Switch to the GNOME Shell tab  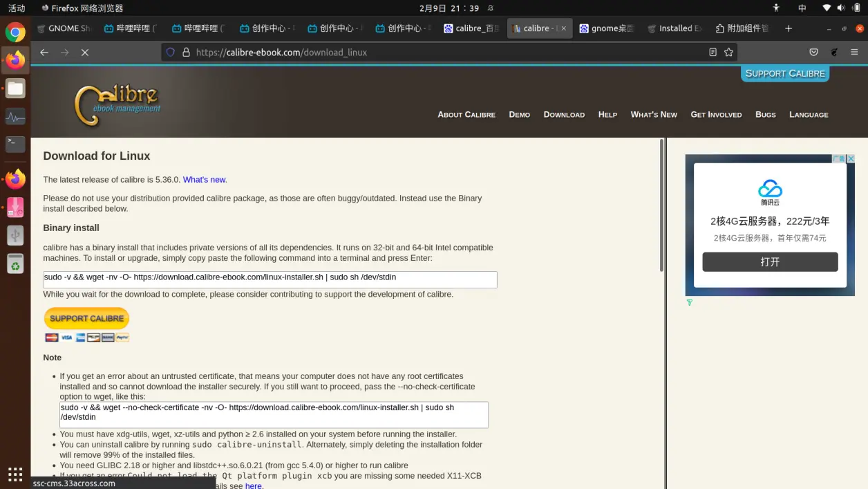(x=62, y=28)
